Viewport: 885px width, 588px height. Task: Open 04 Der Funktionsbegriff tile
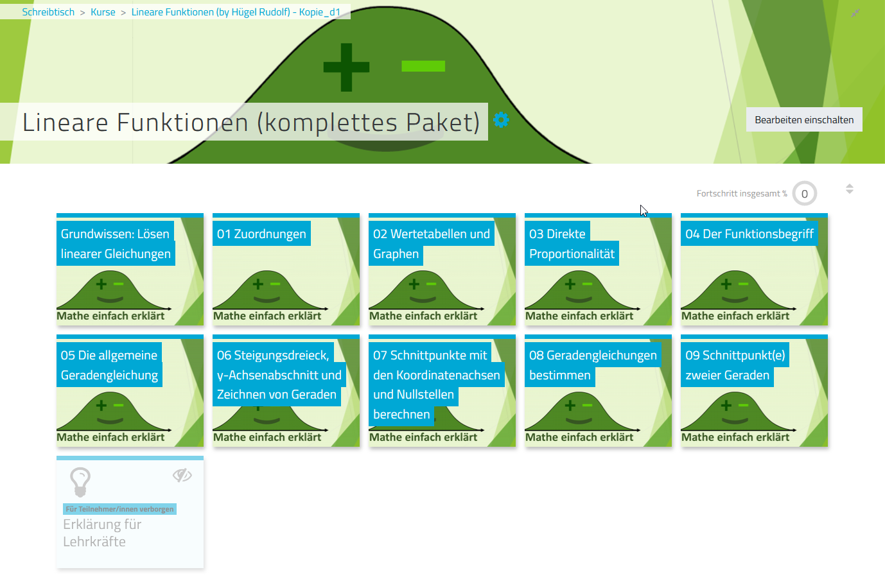[754, 270]
